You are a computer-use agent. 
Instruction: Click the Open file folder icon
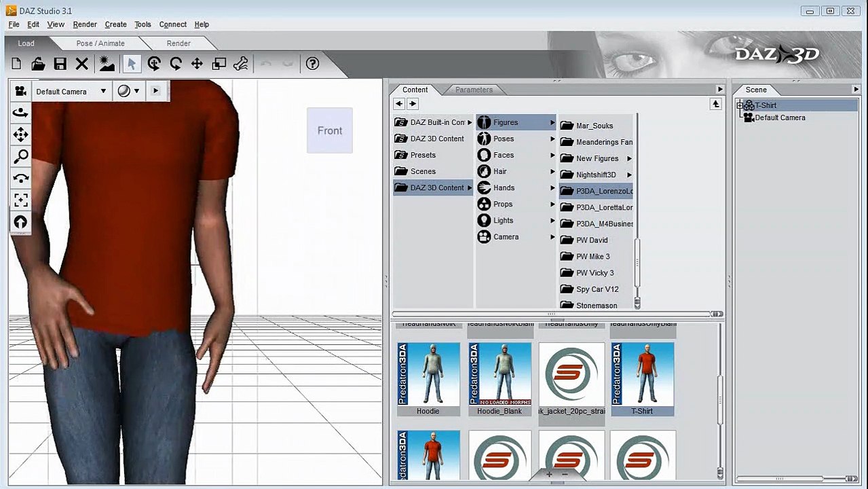(39, 64)
